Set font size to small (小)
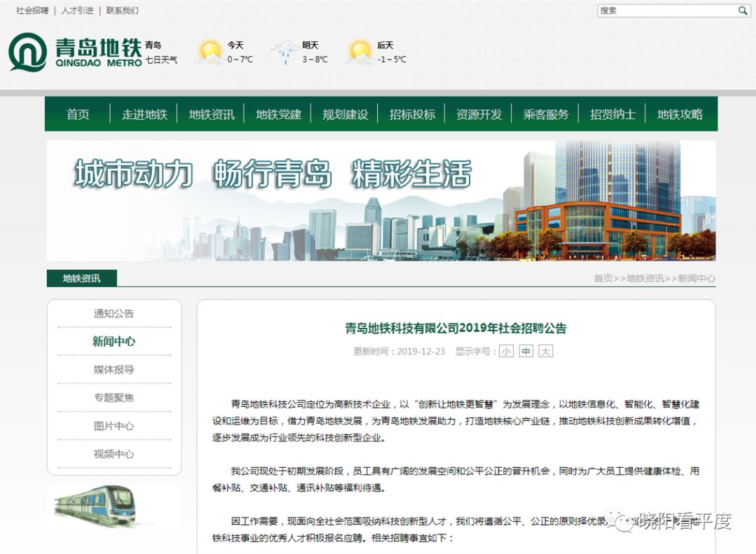This screenshot has width=756, height=554. [x=505, y=352]
